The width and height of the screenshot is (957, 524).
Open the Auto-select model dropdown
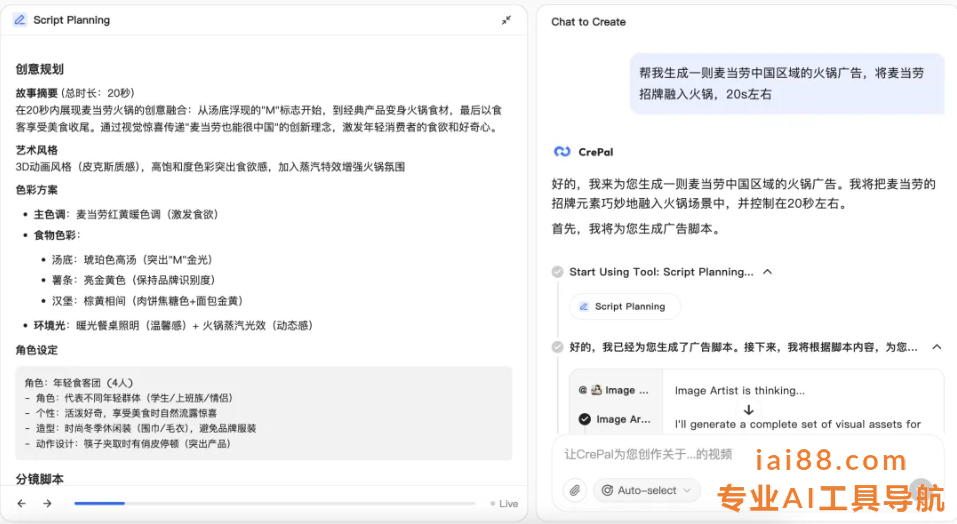pyautogui.click(x=646, y=490)
